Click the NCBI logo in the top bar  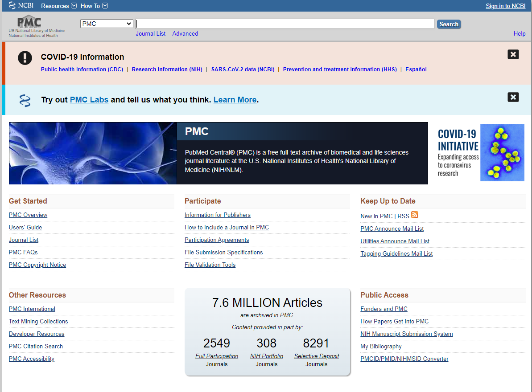coord(20,5)
